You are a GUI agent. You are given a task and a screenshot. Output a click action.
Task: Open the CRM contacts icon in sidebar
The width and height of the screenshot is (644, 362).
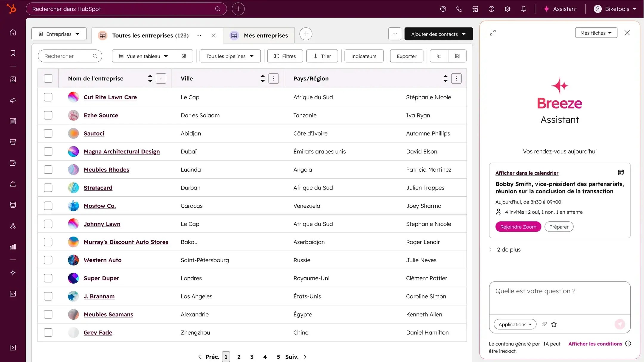pyautogui.click(x=13, y=79)
